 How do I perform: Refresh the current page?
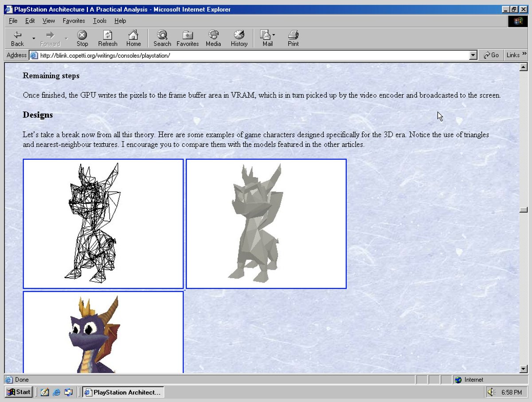coord(108,39)
